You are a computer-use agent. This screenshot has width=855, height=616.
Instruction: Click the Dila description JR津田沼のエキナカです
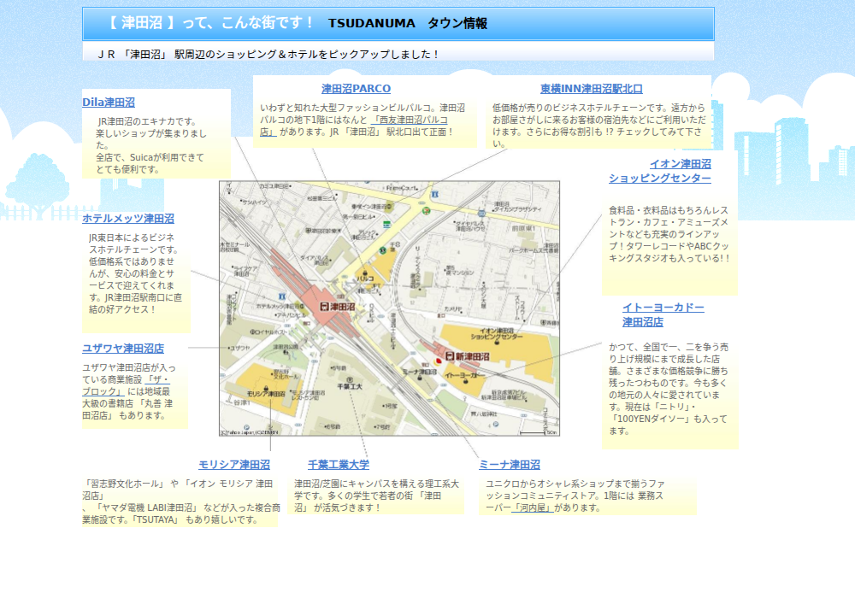[x=147, y=121]
